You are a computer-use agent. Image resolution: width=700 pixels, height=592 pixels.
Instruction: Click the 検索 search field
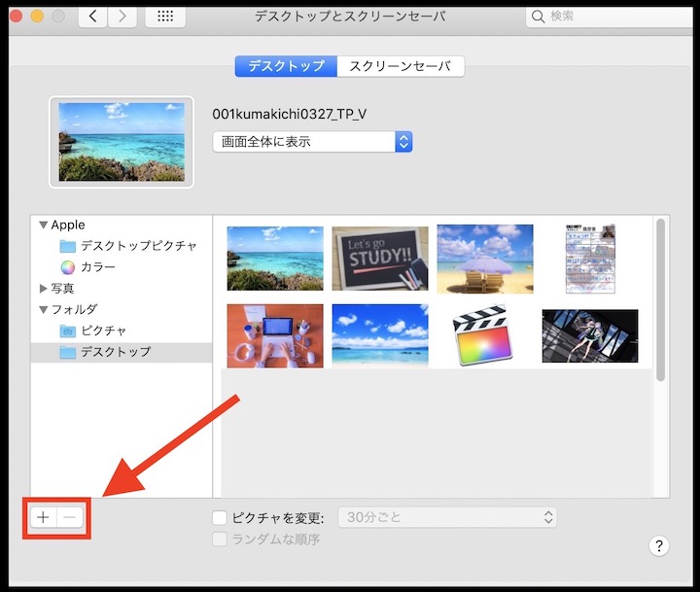point(610,17)
